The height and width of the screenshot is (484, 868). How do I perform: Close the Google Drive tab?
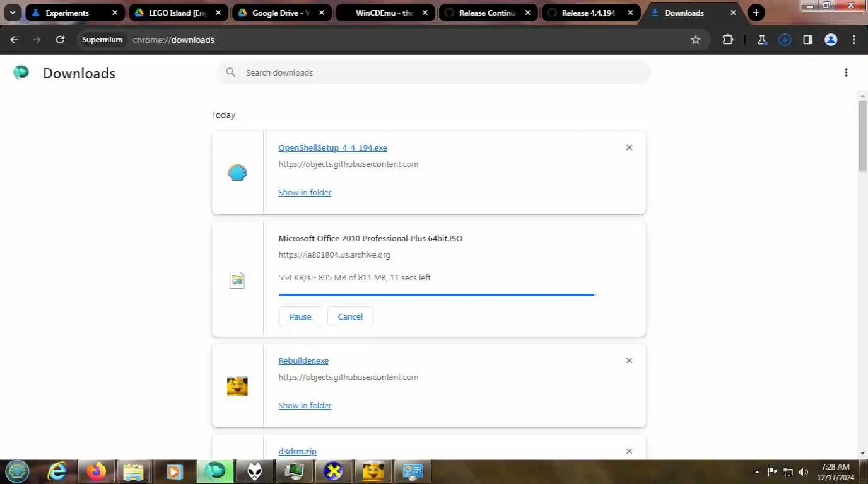(x=321, y=13)
